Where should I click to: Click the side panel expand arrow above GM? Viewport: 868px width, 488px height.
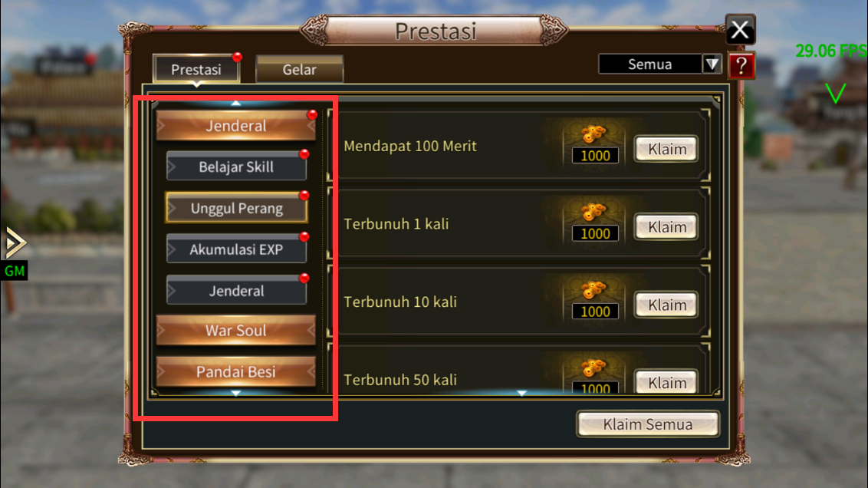(x=15, y=242)
